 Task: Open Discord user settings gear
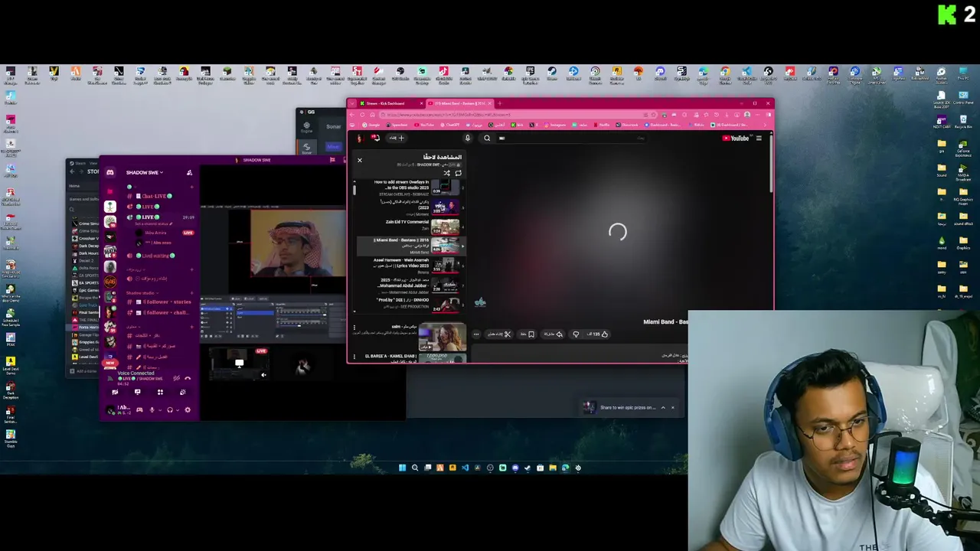[x=188, y=409]
